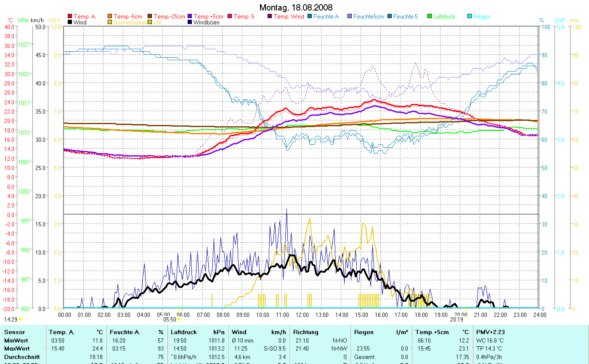Click the cyan Regen legend entry
The image size is (589, 364).
[x=482, y=17]
